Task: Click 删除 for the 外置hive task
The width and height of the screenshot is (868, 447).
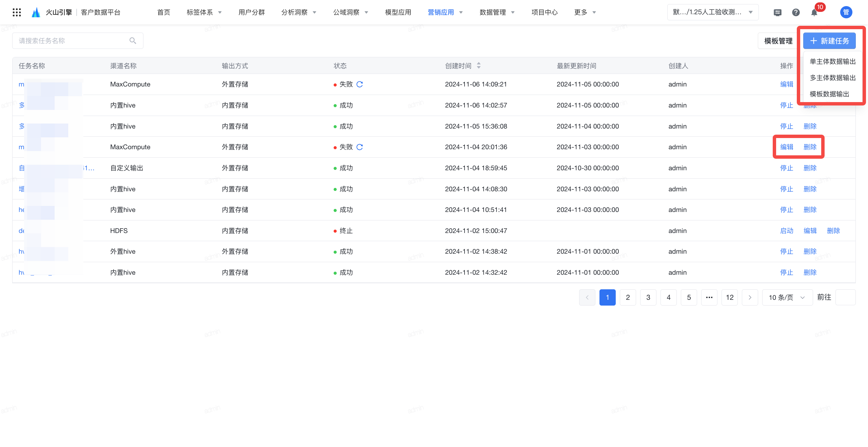Action: (x=810, y=251)
